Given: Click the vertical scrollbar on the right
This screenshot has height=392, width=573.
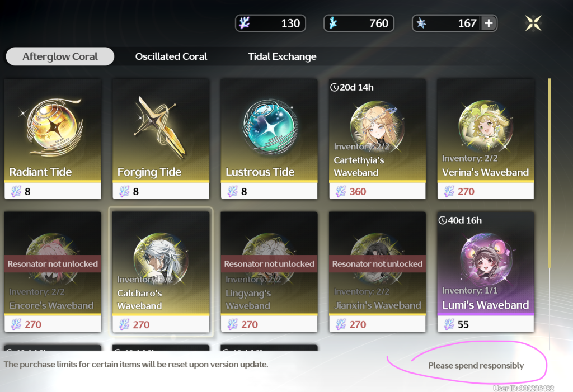Looking at the screenshot, I should pyautogui.click(x=549, y=172).
